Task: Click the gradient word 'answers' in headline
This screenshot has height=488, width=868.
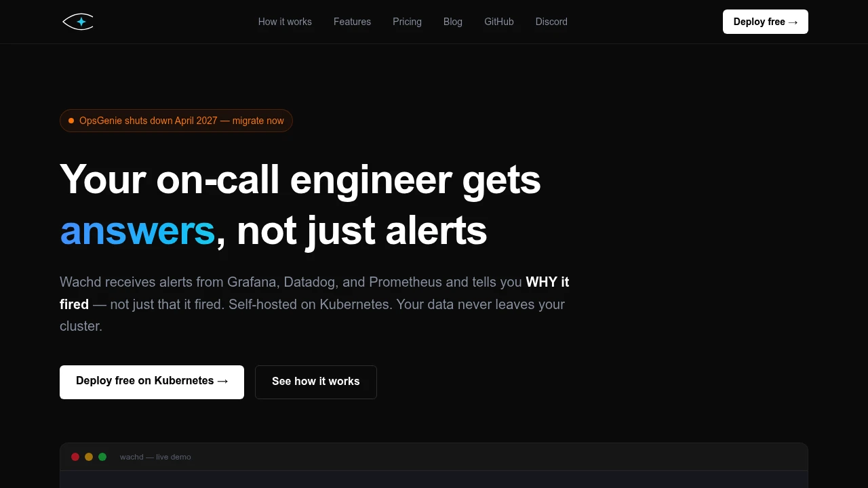Action: tap(138, 230)
